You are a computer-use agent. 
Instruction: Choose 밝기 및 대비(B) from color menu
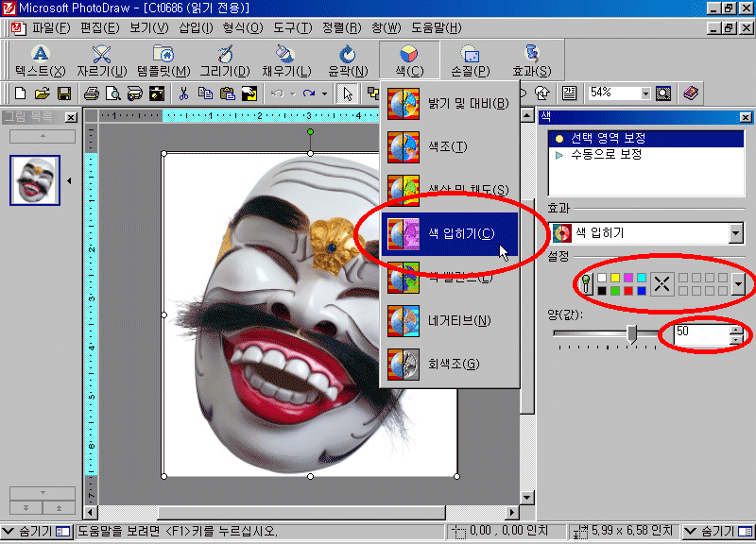point(450,103)
